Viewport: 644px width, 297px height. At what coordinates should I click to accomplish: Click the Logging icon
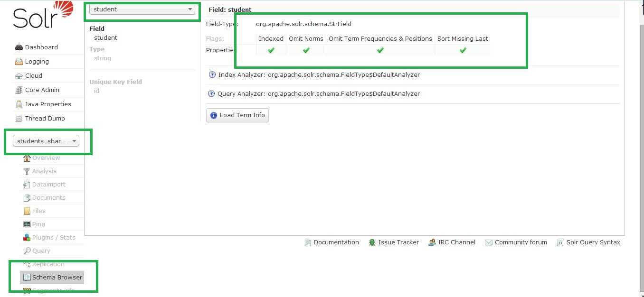click(19, 62)
